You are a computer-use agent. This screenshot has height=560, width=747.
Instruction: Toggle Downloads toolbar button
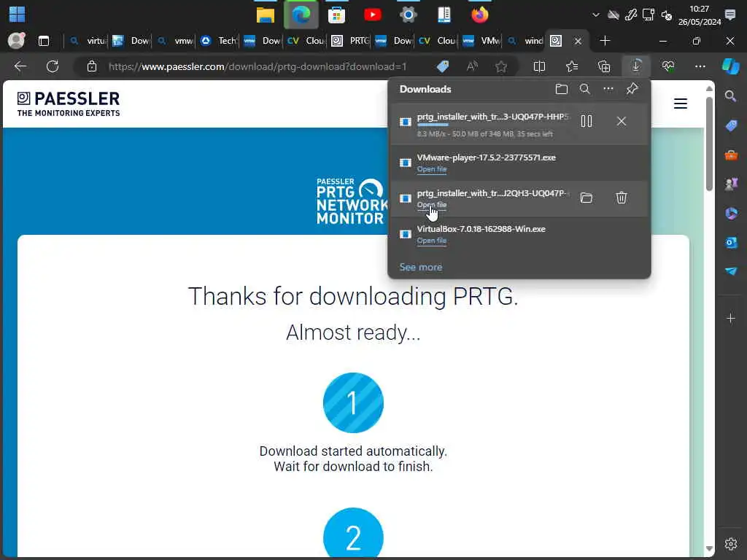pos(636,66)
